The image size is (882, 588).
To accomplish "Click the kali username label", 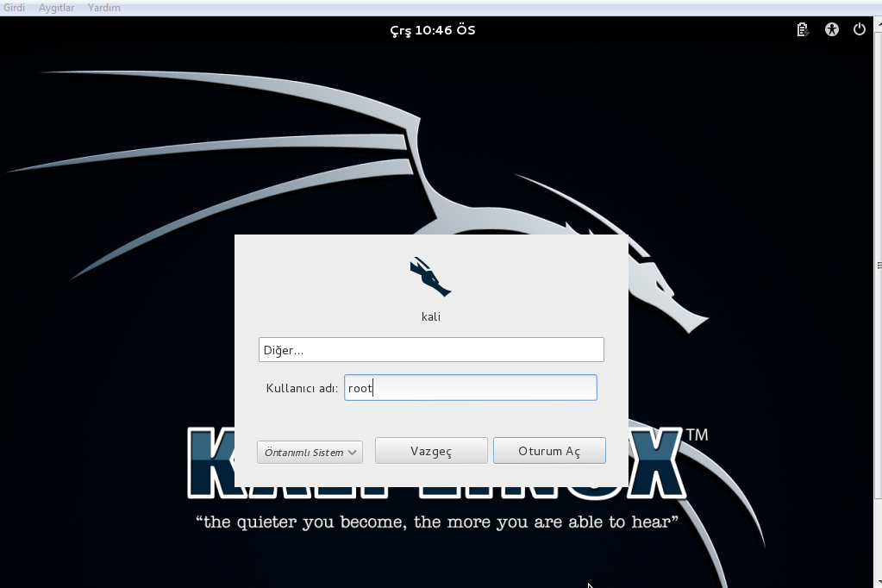I will point(431,317).
